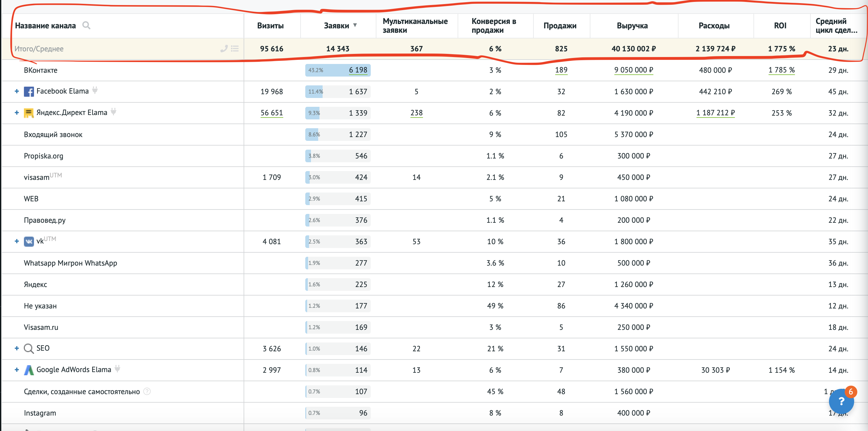Click the plug icon beside Google AdWords Elama
This screenshot has width=868, height=431.
point(117,368)
